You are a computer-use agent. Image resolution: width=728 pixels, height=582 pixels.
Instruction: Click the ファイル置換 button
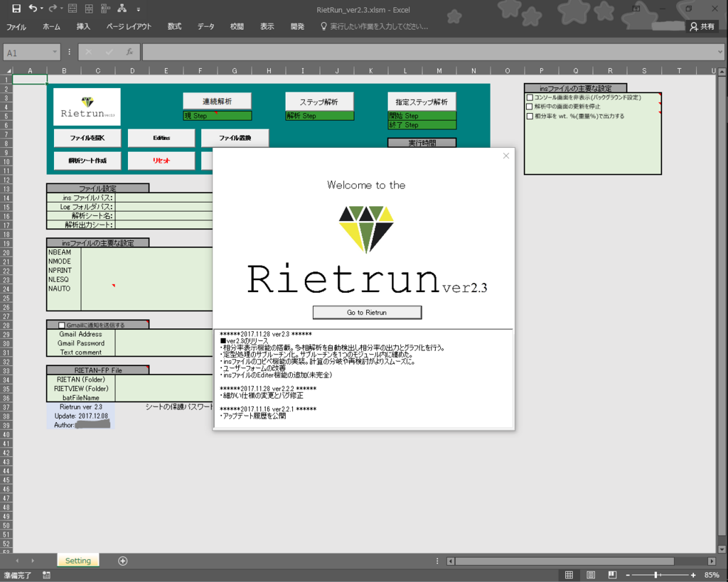(235, 138)
